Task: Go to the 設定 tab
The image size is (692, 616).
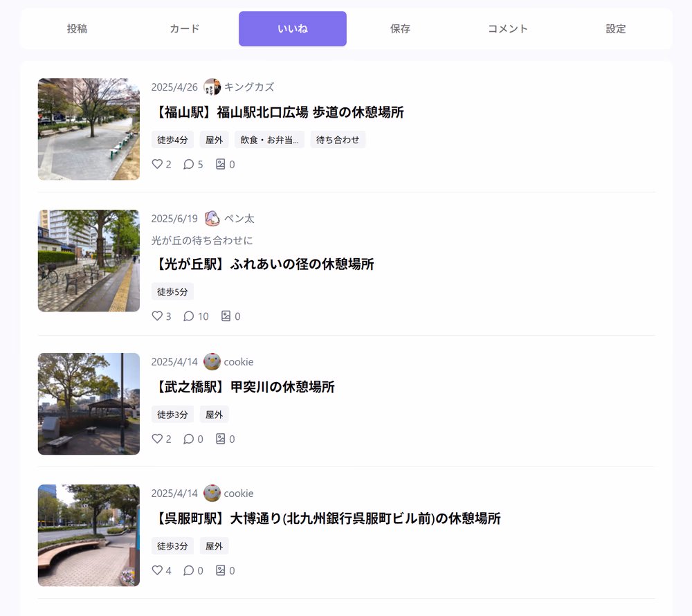Action: (615, 28)
